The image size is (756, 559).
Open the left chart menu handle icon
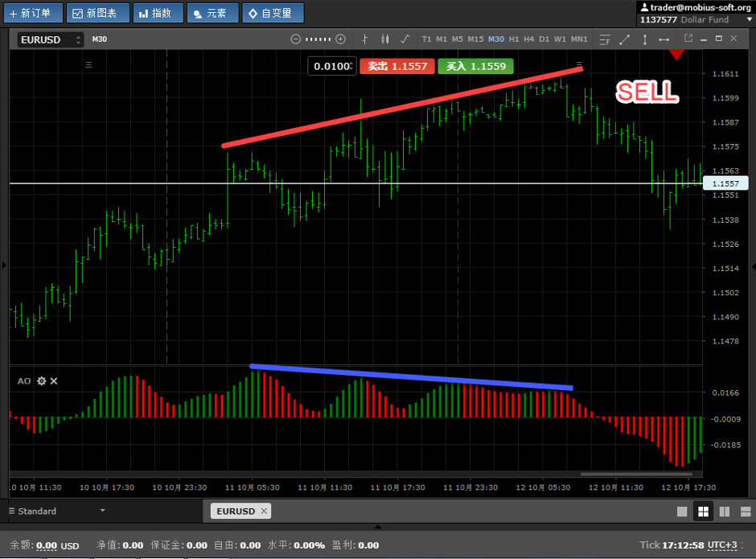(x=88, y=64)
